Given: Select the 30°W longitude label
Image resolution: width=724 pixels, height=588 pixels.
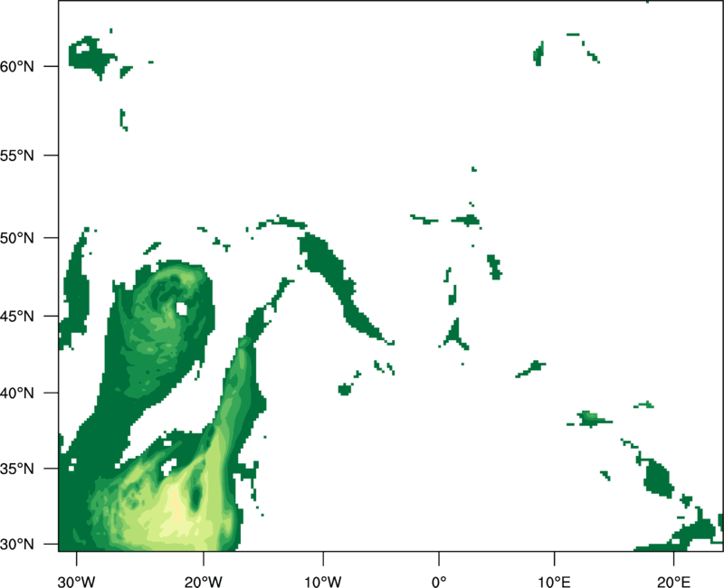Looking at the screenshot, I should (76, 580).
